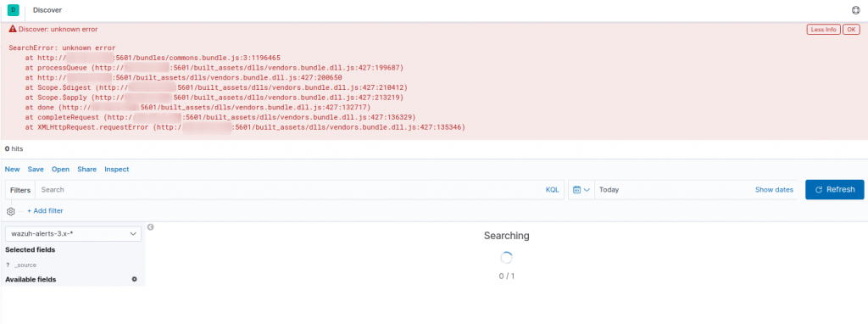This screenshot has height=324, width=868.
Task: Click the 0 / 1 progress text
Action: [x=507, y=276]
